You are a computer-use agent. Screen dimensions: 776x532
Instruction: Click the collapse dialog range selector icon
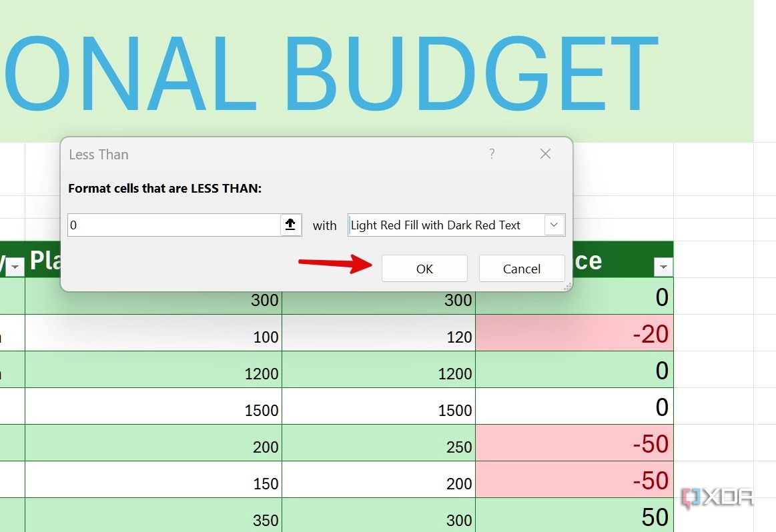290,225
